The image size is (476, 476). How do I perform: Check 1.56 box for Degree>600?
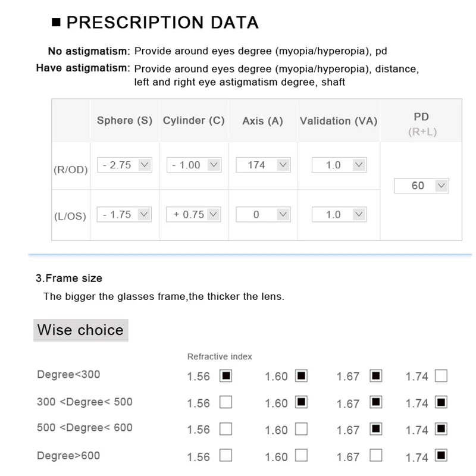pyautogui.click(x=226, y=456)
